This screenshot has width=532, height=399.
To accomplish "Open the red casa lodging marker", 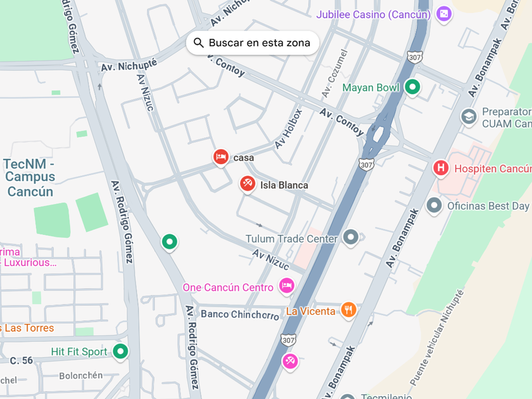I will (x=221, y=158).
